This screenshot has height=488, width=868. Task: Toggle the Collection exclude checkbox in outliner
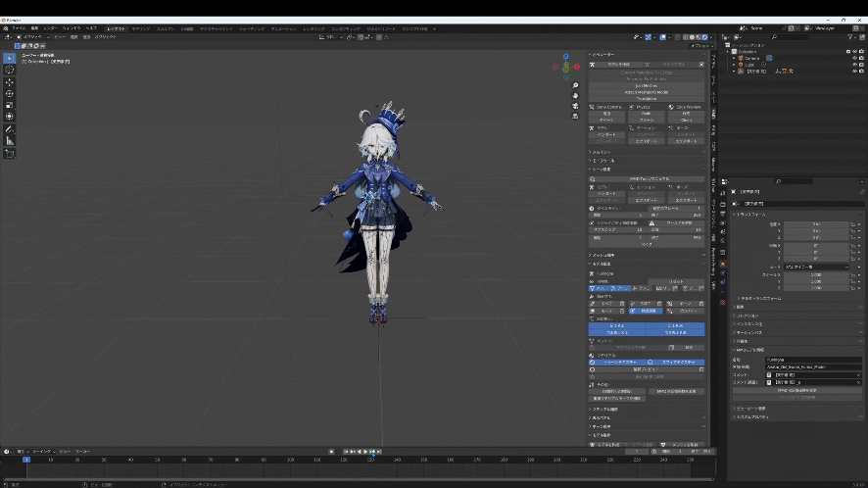click(x=848, y=52)
